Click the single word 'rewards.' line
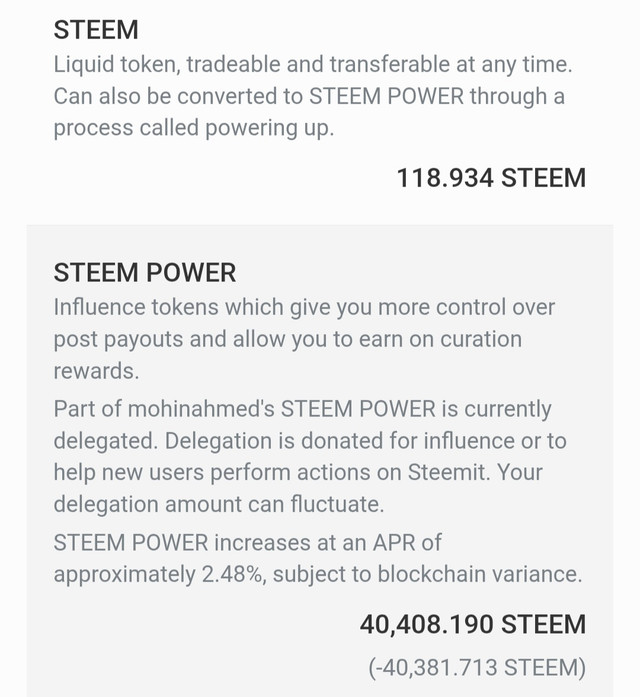The image size is (640, 697). point(96,371)
